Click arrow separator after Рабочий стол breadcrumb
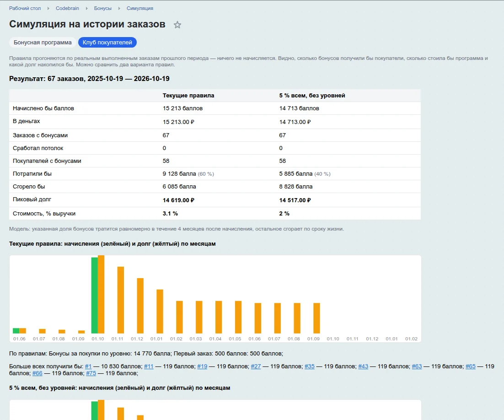Screen dimensions: 504x420 click(x=48, y=8)
